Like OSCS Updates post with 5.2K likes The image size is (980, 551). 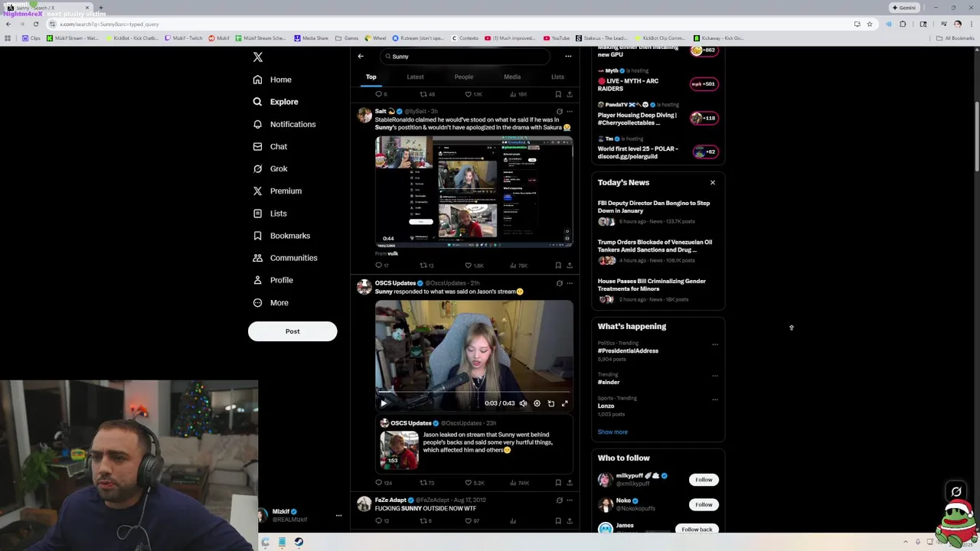coord(475,483)
